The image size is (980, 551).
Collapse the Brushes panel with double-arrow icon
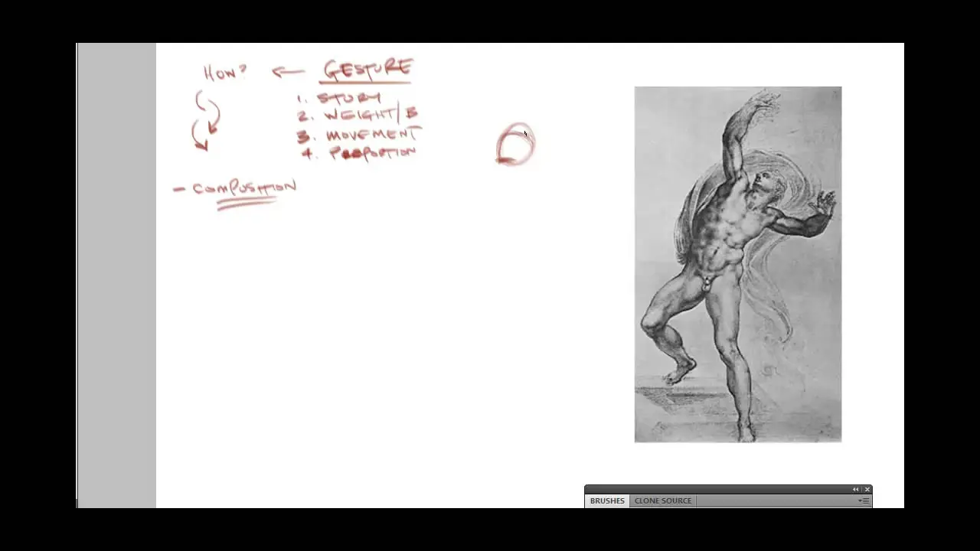(x=855, y=489)
